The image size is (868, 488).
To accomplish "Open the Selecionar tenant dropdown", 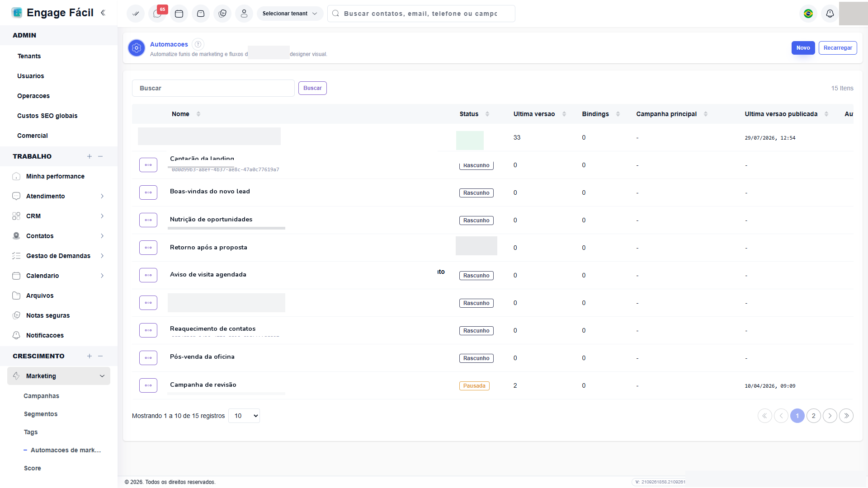I will pos(290,14).
